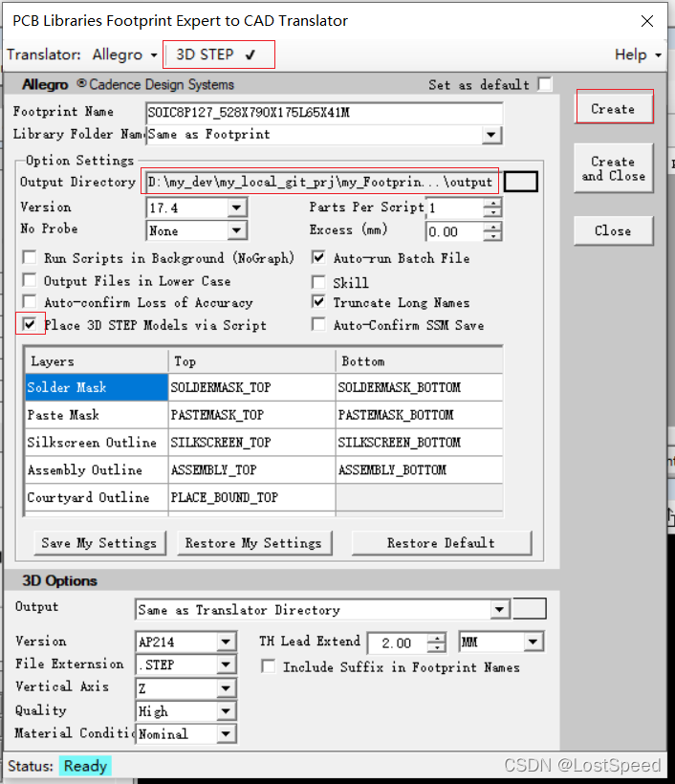Open the Help menu
This screenshot has width=675, height=784.
[x=638, y=54]
